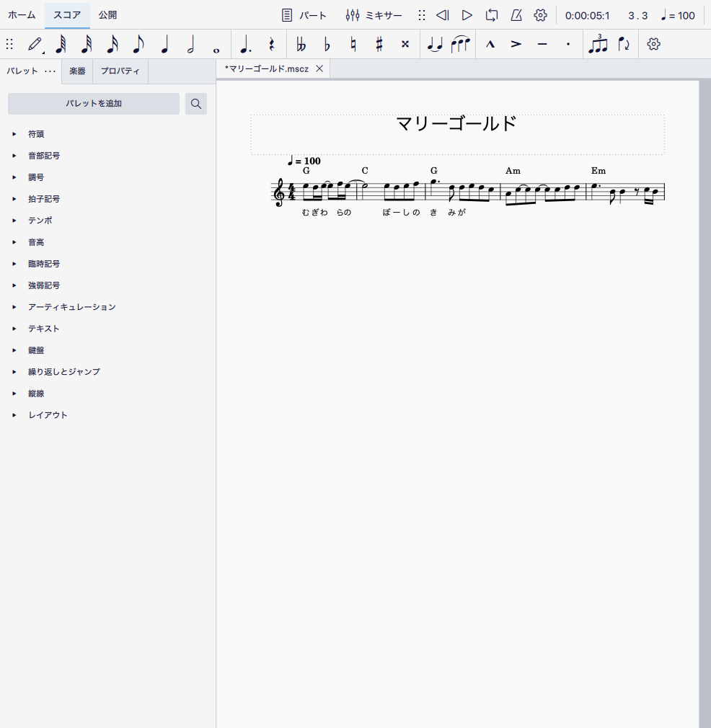Add tenuto articulation
The height and width of the screenshot is (728, 711).
[x=542, y=44]
